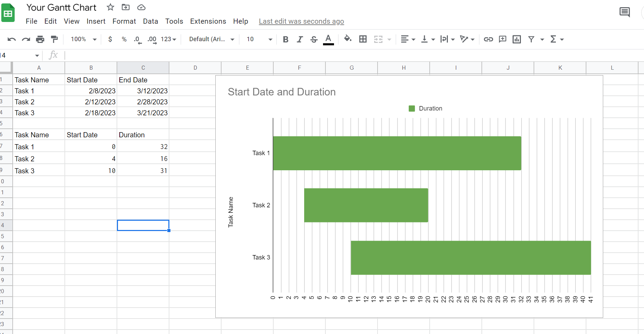Screen dimensions: 644x334
Task: Open the Borders tool
Action: click(363, 39)
